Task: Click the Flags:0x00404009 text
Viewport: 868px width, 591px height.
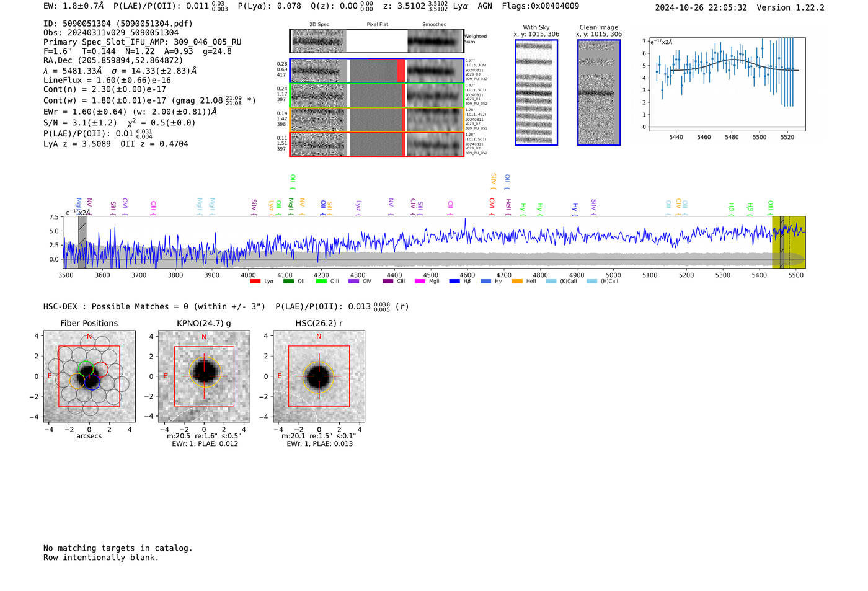Action: pos(541,6)
